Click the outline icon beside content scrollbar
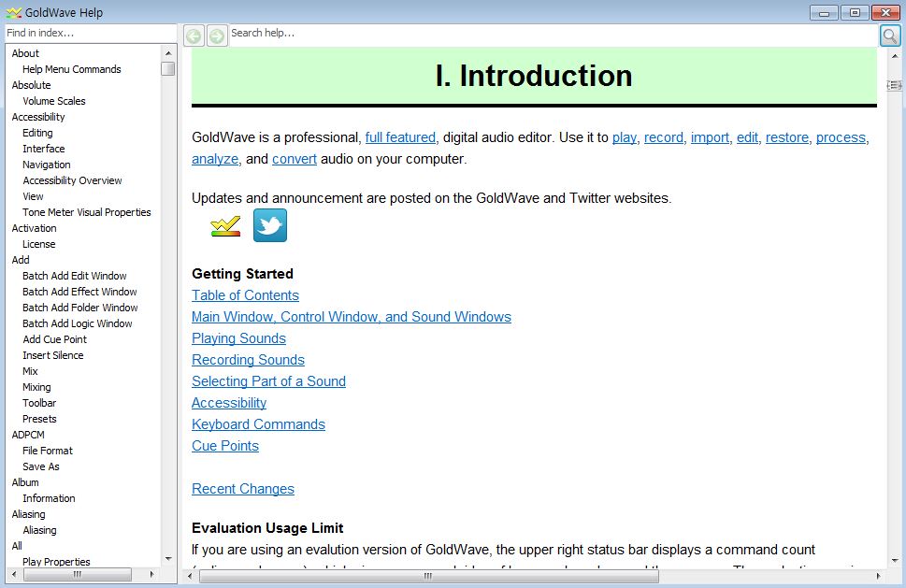 tap(894, 85)
